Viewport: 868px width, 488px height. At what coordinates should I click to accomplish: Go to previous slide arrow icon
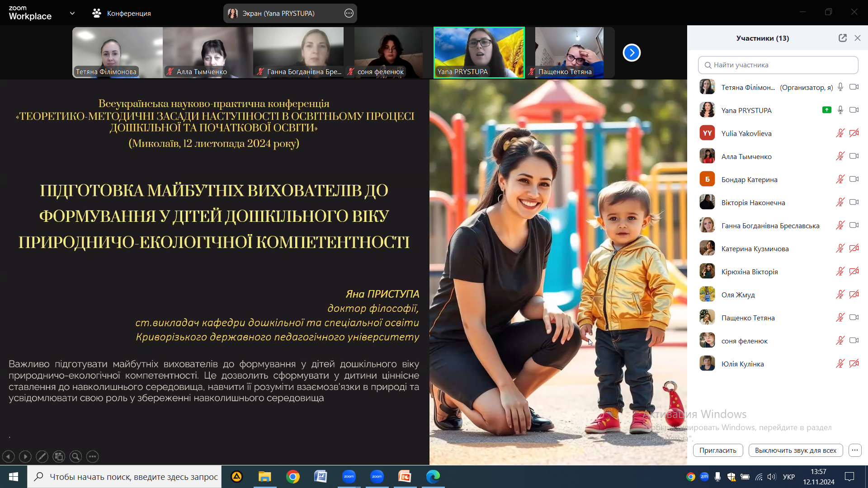9,457
